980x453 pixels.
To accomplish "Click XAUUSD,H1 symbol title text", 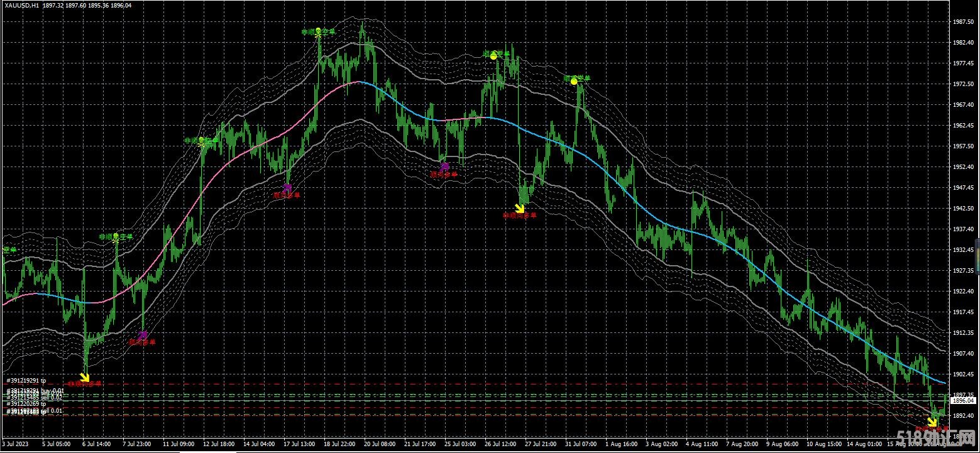I will (21, 5).
